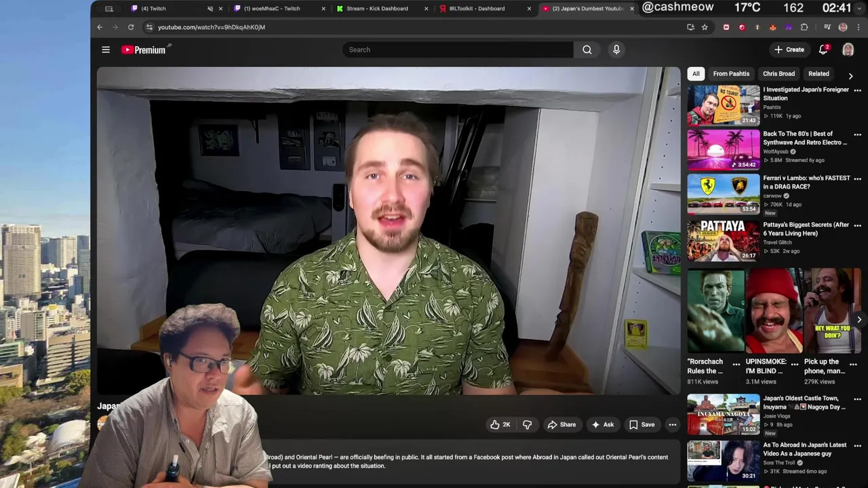Start voice search with microphone icon
The width and height of the screenshot is (868, 488).
point(616,49)
